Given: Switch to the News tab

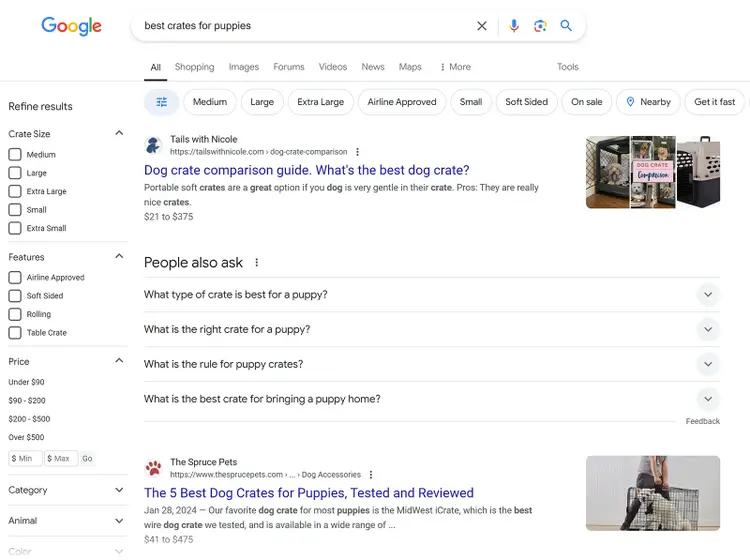Looking at the screenshot, I should (373, 67).
